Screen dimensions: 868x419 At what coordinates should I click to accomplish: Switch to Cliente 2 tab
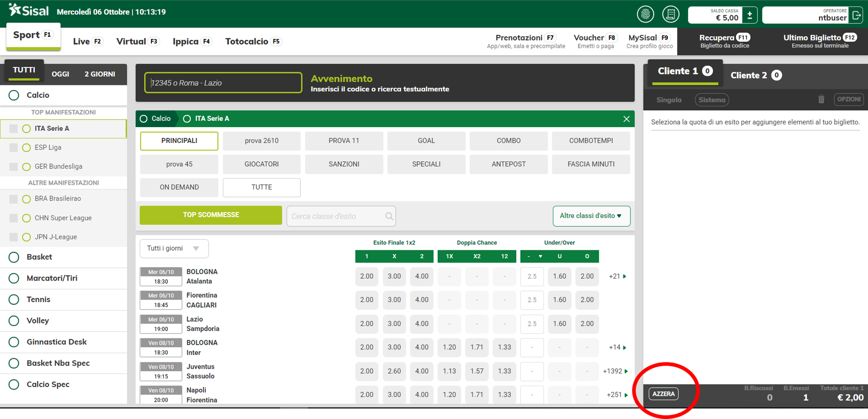tap(756, 76)
